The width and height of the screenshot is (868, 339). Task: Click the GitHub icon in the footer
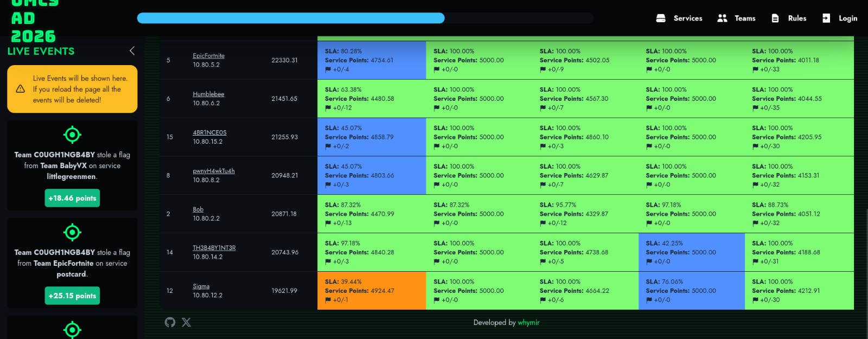coord(170,322)
